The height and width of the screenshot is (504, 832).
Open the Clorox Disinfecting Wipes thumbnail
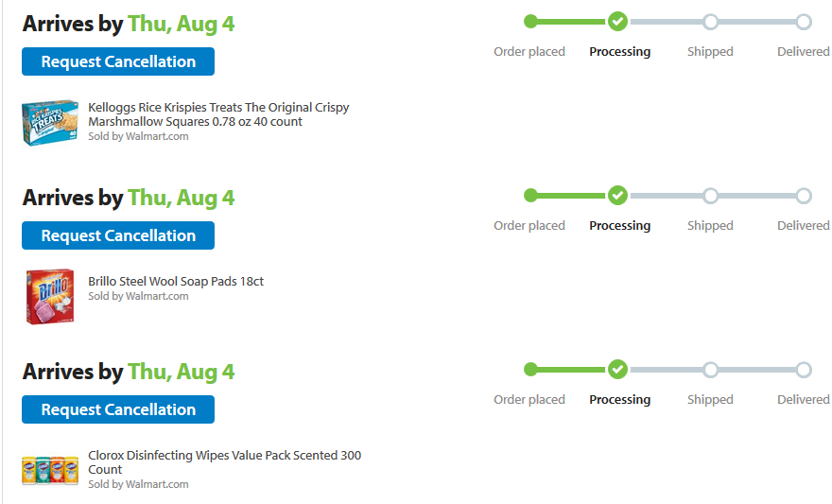(49, 470)
